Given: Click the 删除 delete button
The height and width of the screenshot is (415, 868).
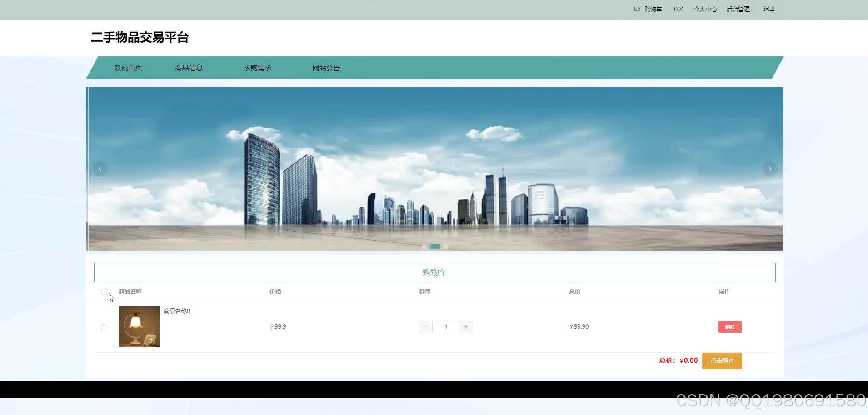Looking at the screenshot, I should coord(729,326).
